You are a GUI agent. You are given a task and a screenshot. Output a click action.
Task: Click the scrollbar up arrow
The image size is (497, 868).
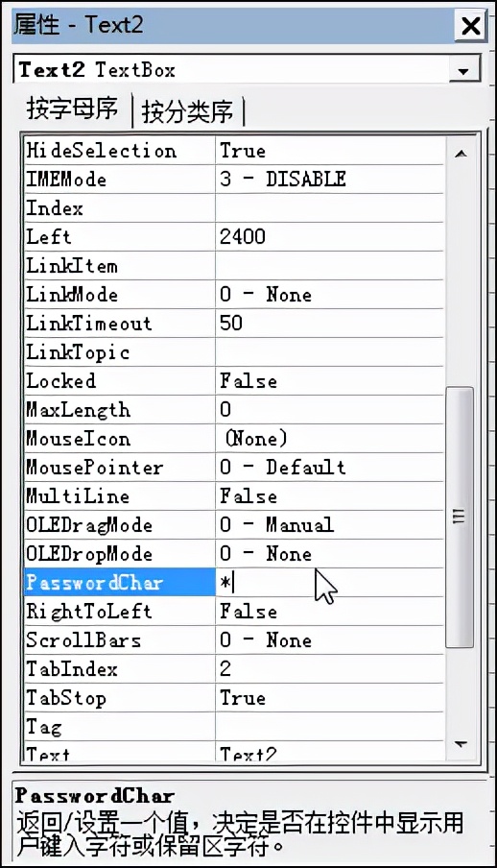(x=461, y=154)
